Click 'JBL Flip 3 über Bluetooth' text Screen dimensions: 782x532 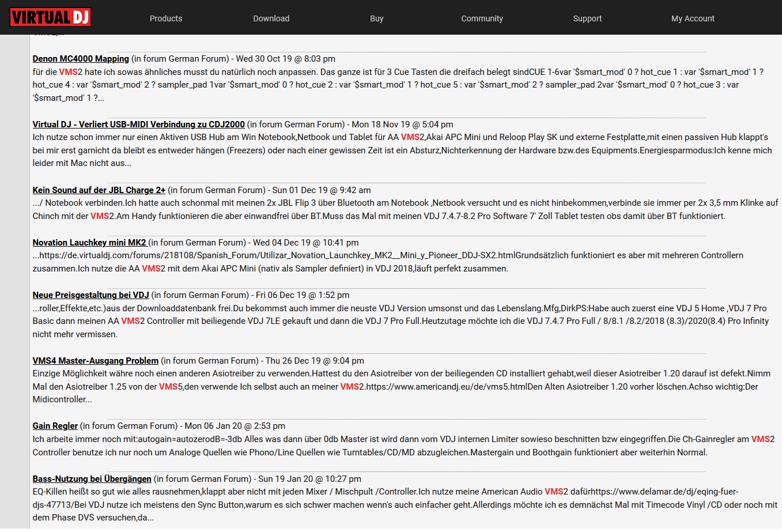[325, 203]
